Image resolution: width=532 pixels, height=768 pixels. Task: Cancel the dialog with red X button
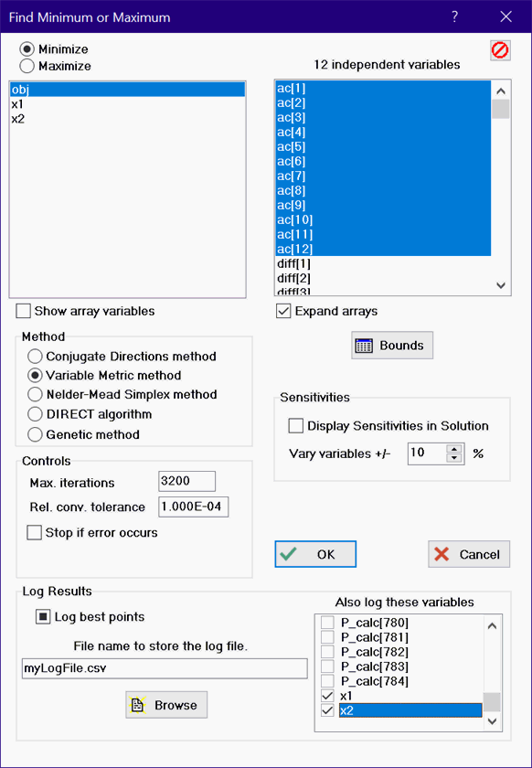469,554
